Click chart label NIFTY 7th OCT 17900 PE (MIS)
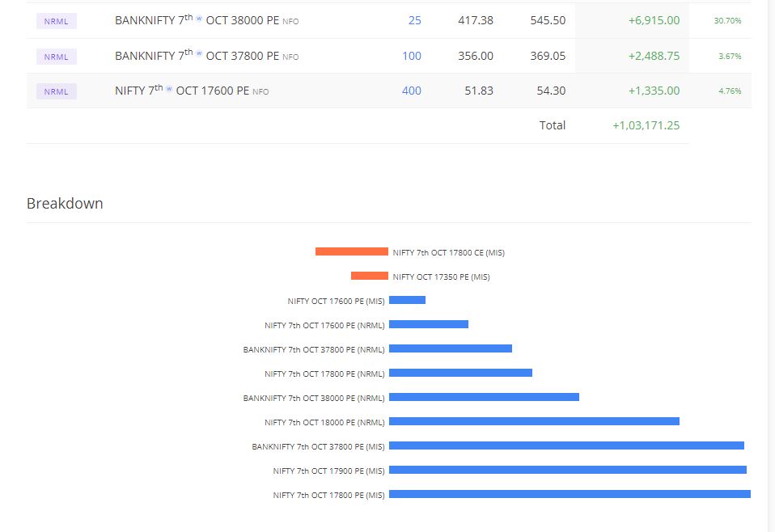This screenshot has height=532, width=775. 328,471
